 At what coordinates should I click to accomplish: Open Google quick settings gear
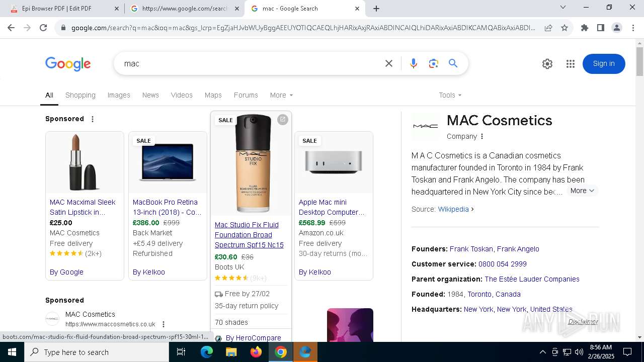click(547, 64)
